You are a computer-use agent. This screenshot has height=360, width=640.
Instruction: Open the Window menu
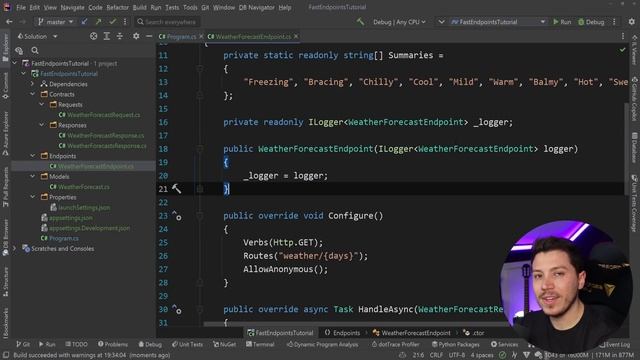tap(224, 7)
